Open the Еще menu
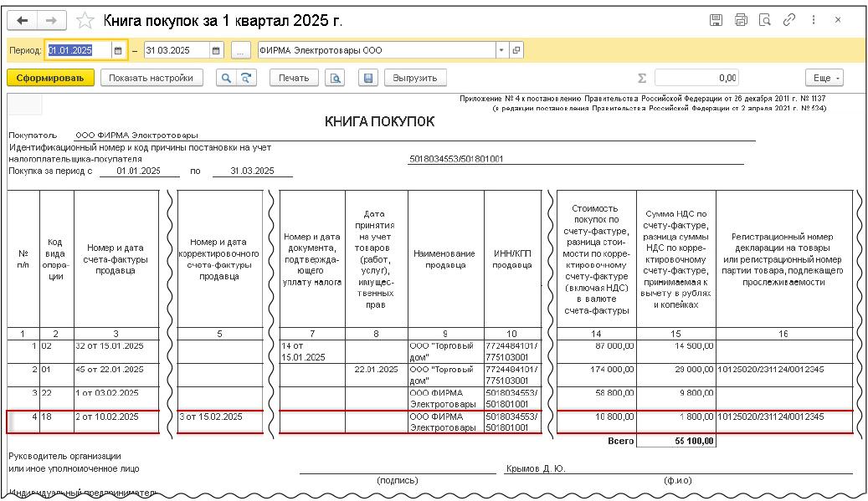 (x=824, y=78)
